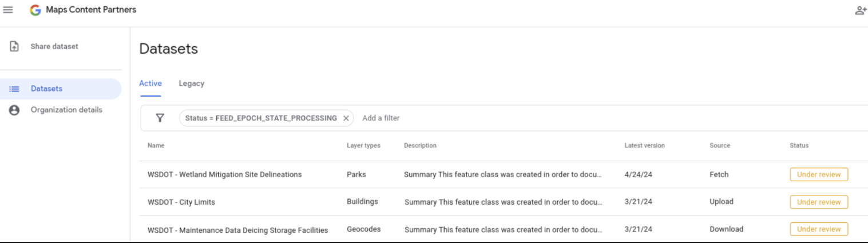The height and width of the screenshot is (243, 868).
Task: Click Under review badge for City Limits
Action: [819, 202]
